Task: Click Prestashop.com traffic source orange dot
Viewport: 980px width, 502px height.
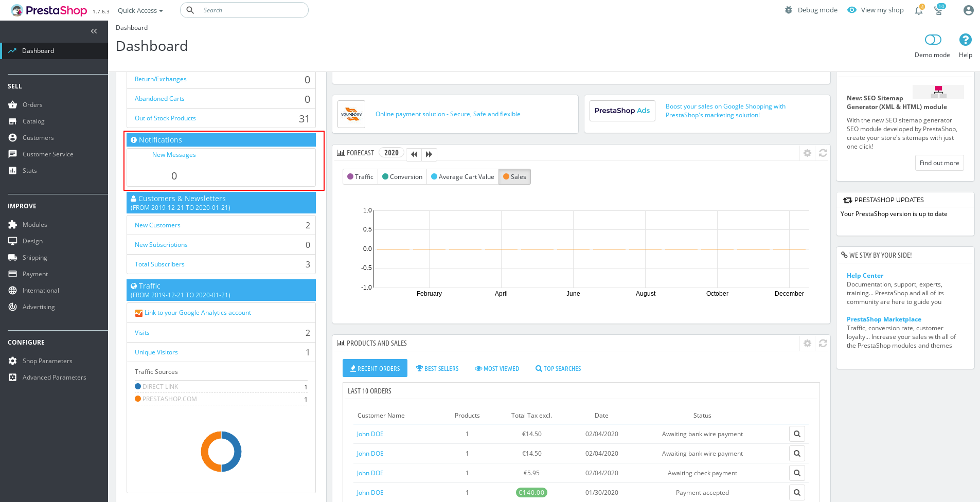Action: tap(138, 399)
